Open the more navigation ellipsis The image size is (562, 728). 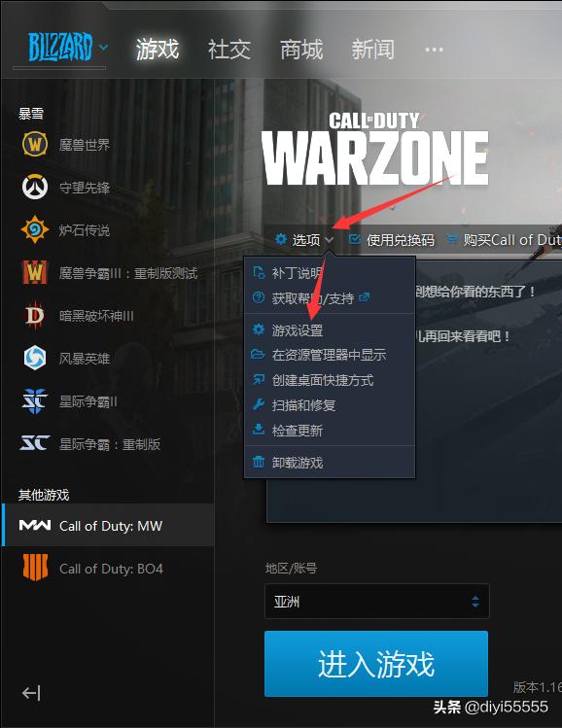[x=434, y=50]
